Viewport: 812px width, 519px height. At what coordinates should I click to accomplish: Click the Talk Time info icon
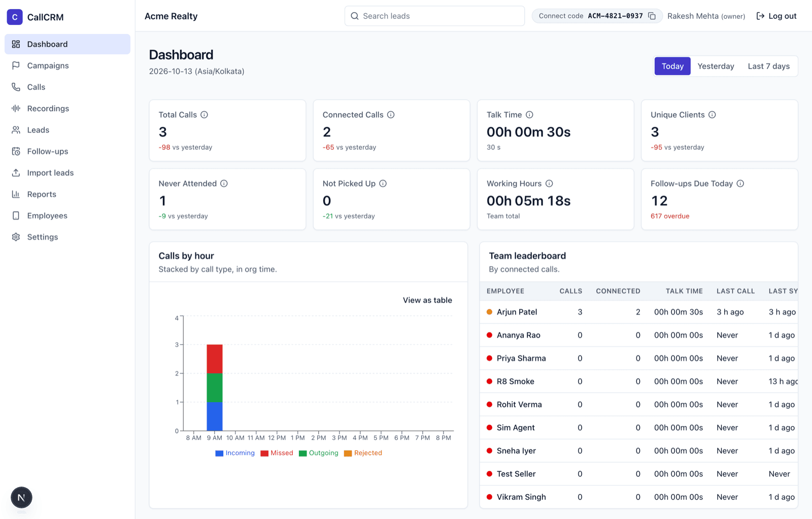click(529, 115)
